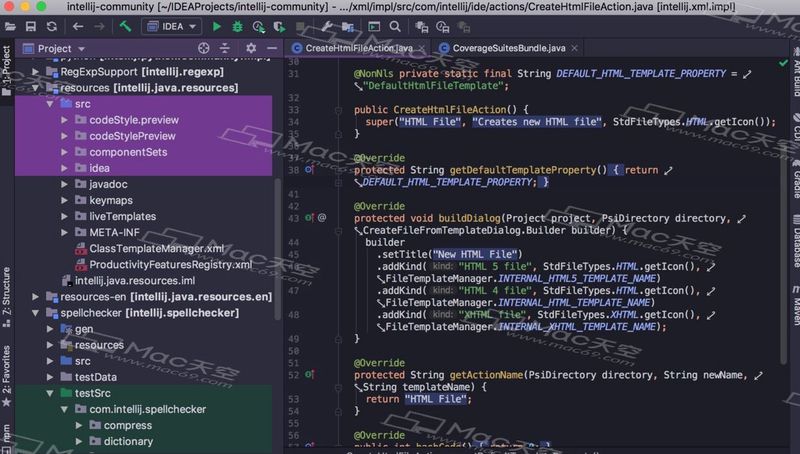Open Search Everywhere magnifier icon
800x454 pixels.
[395, 27]
